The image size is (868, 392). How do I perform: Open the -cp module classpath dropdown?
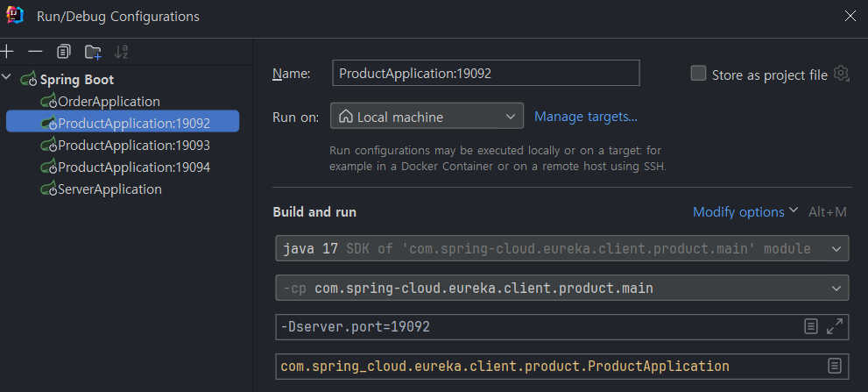[x=561, y=288]
